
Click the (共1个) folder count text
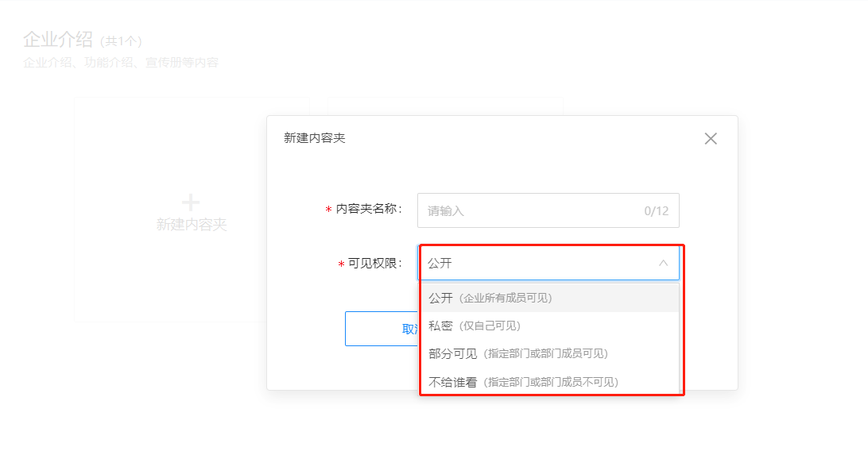[x=121, y=41]
